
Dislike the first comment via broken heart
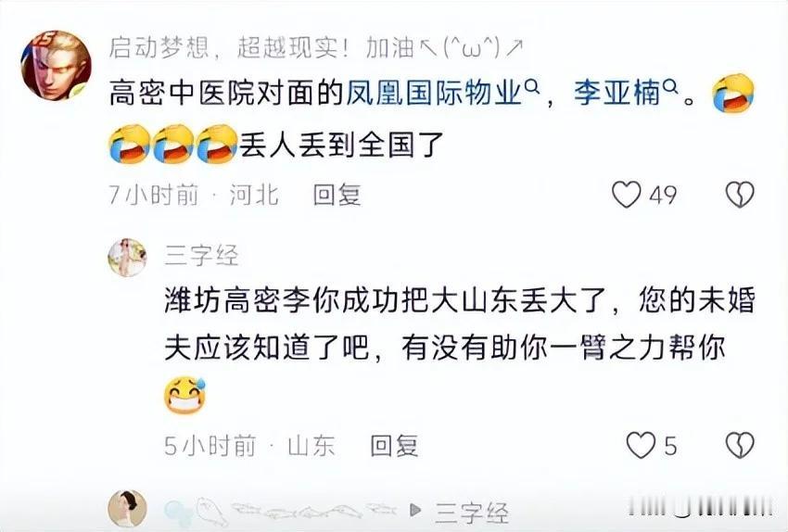741,195
